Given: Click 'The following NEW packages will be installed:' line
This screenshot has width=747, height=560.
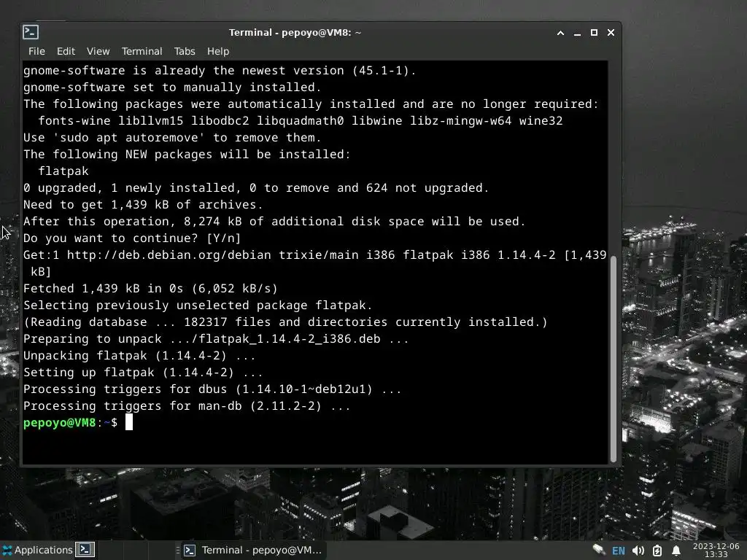Looking at the screenshot, I should (187, 154).
